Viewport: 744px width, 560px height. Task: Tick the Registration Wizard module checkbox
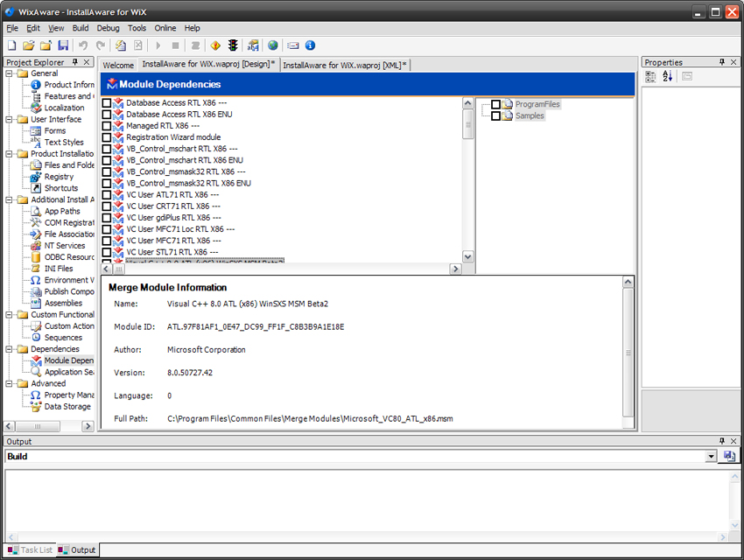pyautogui.click(x=107, y=137)
